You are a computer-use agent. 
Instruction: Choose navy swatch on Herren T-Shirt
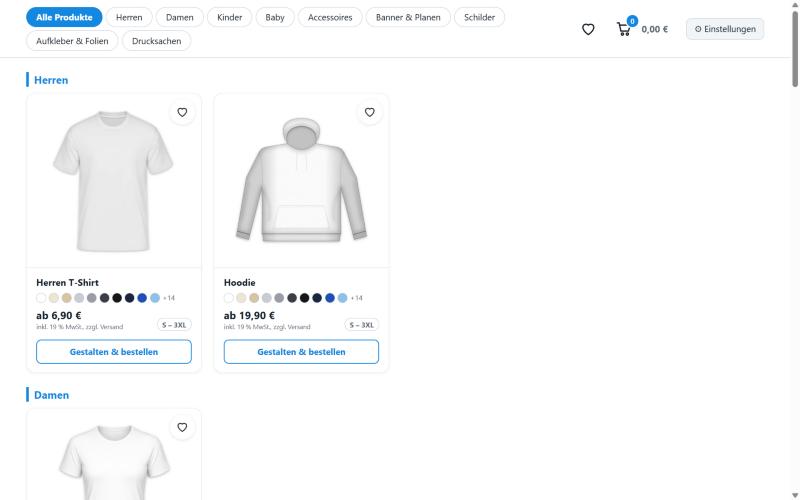click(130, 298)
